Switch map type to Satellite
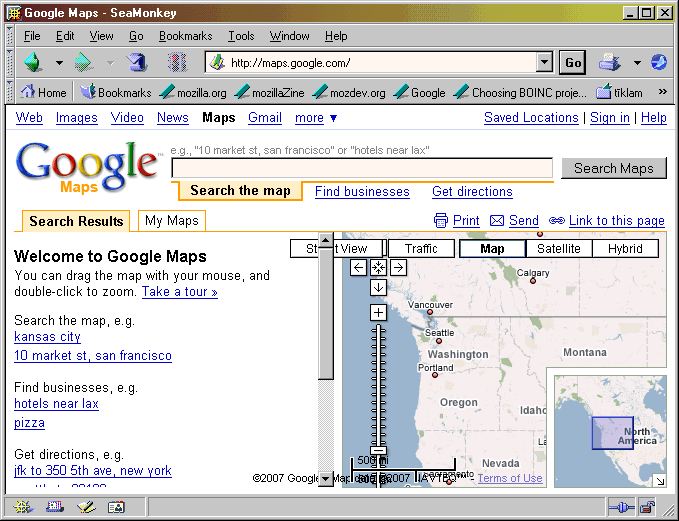The width and height of the screenshot is (679, 521). tap(559, 249)
